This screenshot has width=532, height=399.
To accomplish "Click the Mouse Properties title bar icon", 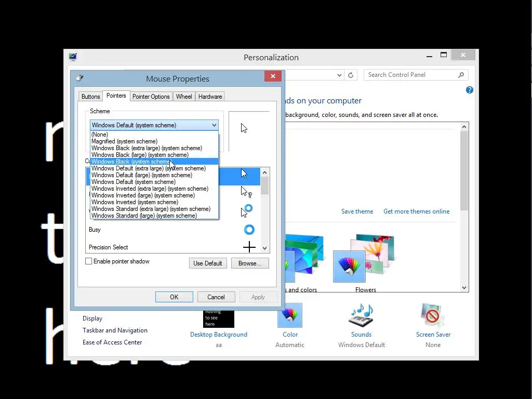I will (x=79, y=78).
